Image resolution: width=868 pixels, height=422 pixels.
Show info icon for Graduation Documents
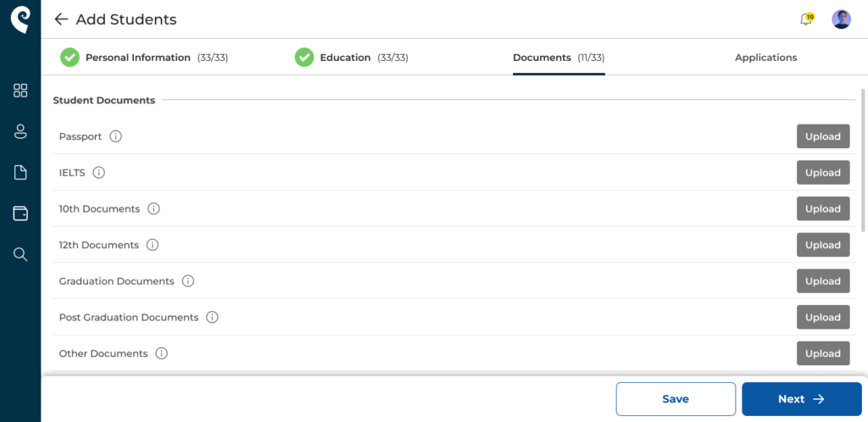click(x=188, y=281)
